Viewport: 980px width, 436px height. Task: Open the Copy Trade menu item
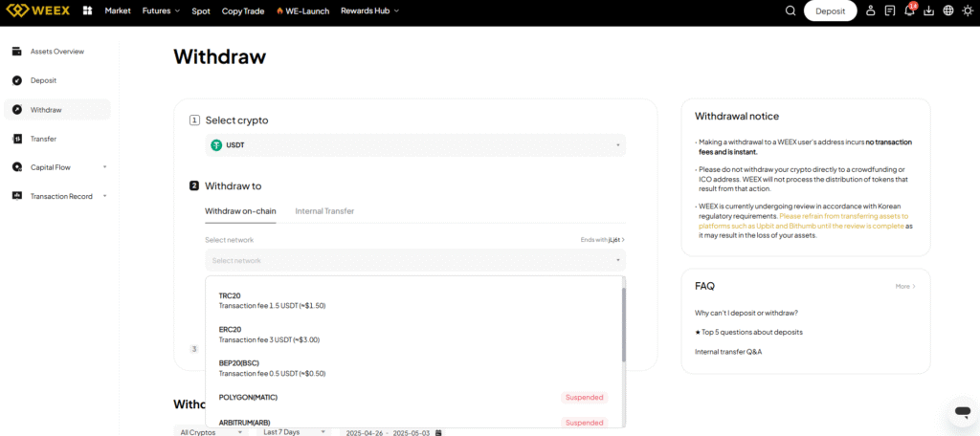click(x=243, y=11)
